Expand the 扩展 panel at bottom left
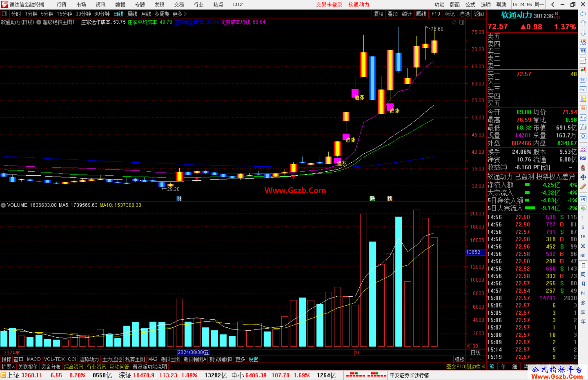The image size is (588, 380). tap(8, 367)
